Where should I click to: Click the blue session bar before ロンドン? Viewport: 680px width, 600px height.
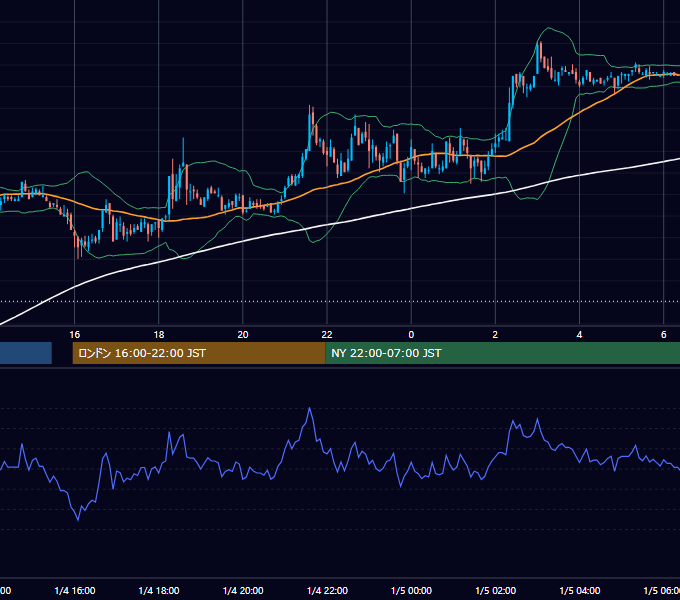click(26, 353)
